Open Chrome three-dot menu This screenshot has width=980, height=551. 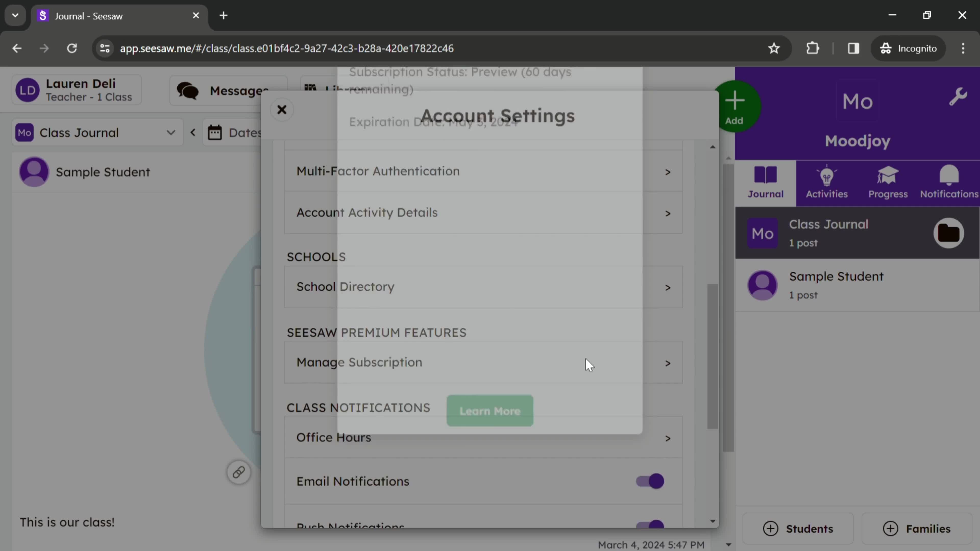coord(963,48)
